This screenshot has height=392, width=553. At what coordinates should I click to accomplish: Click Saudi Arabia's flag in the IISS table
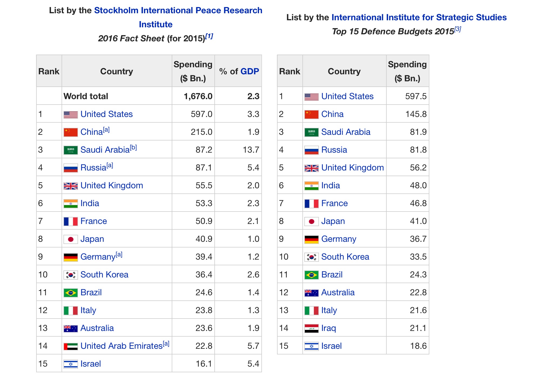[312, 132]
